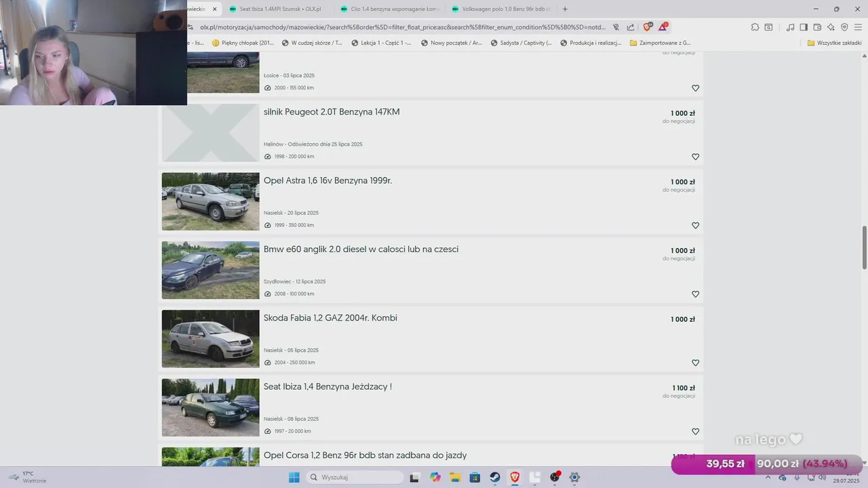Add the Bmw e60 anglik listing to favorites
Screen dimensions: 868x488
pos(695,294)
